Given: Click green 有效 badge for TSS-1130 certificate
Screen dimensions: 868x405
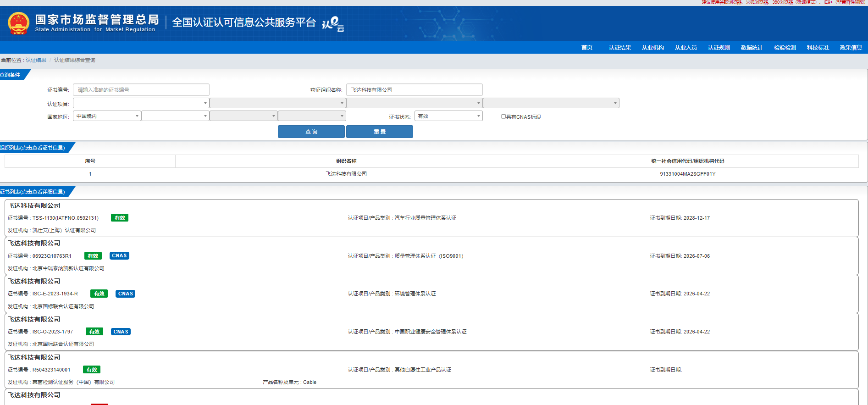Looking at the screenshot, I should pyautogui.click(x=120, y=218).
